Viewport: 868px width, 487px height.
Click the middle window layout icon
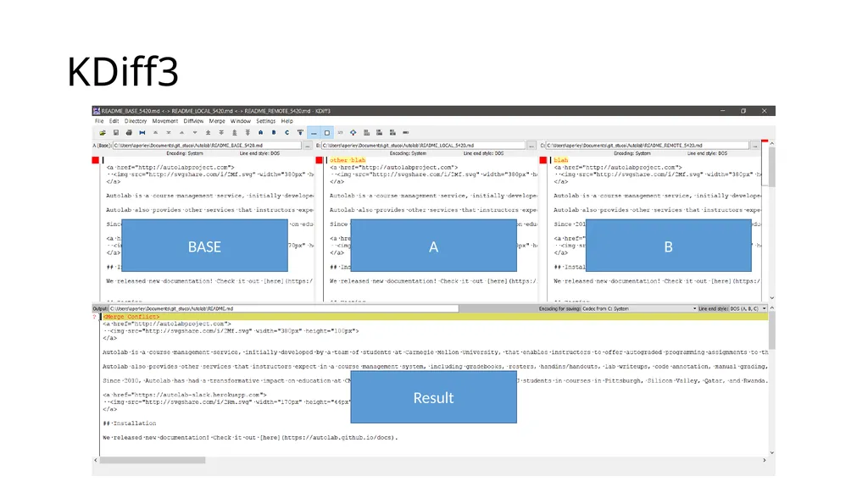click(379, 133)
